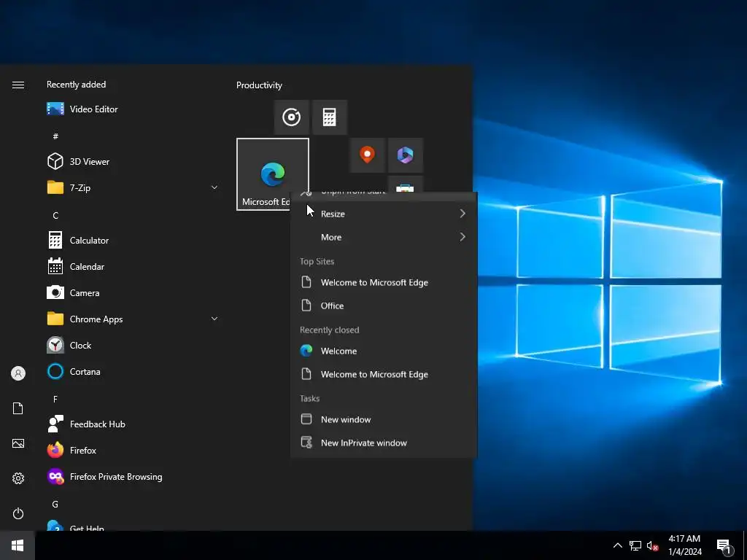Reopen Welcome to Microsoft Edge under Recently closed
This screenshot has width=747, height=560.
tap(384, 374)
